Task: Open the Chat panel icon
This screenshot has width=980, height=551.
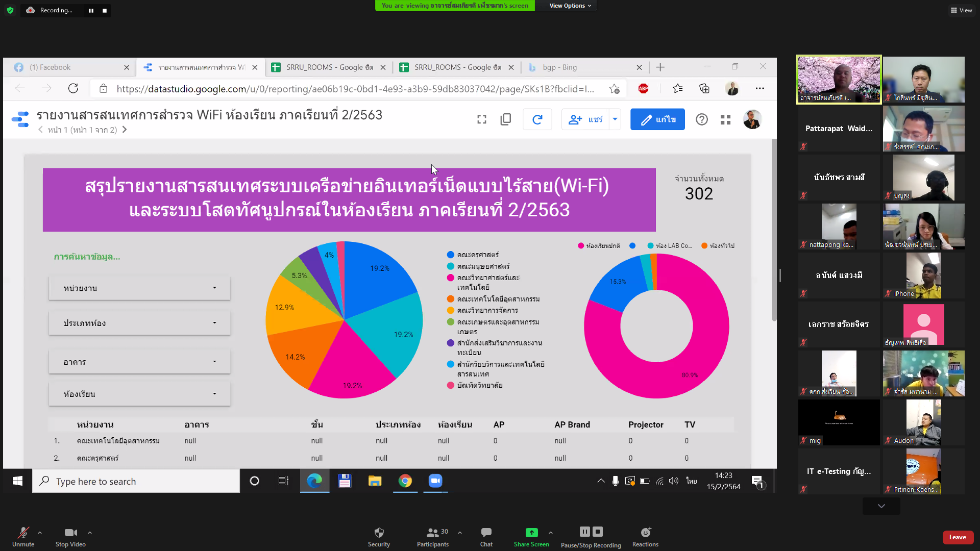Action: [x=486, y=533]
